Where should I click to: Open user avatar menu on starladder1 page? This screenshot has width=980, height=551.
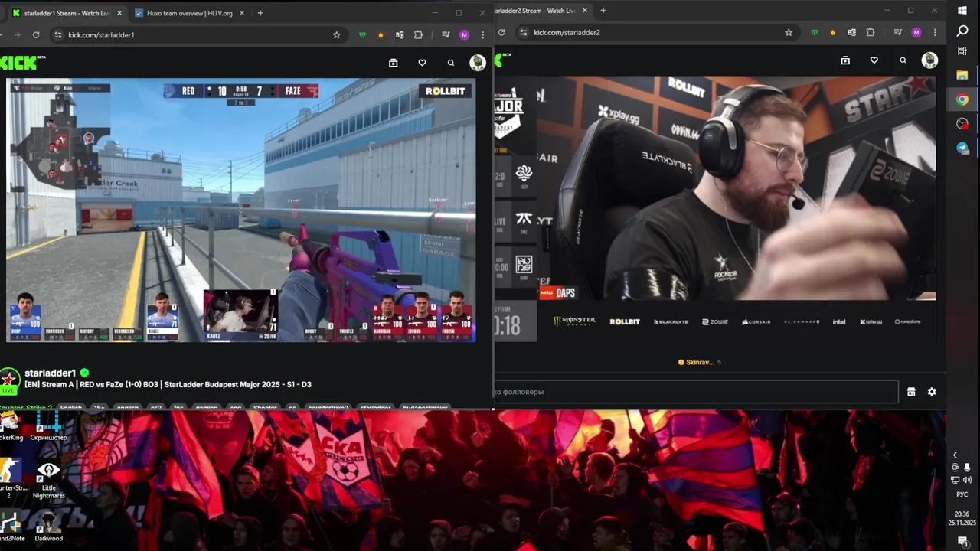click(x=478, y=63)
